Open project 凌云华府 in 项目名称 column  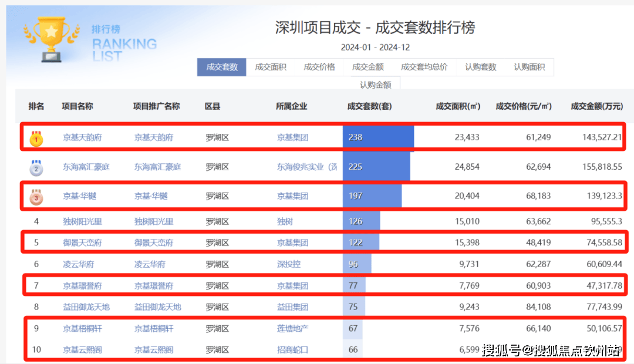79,265
